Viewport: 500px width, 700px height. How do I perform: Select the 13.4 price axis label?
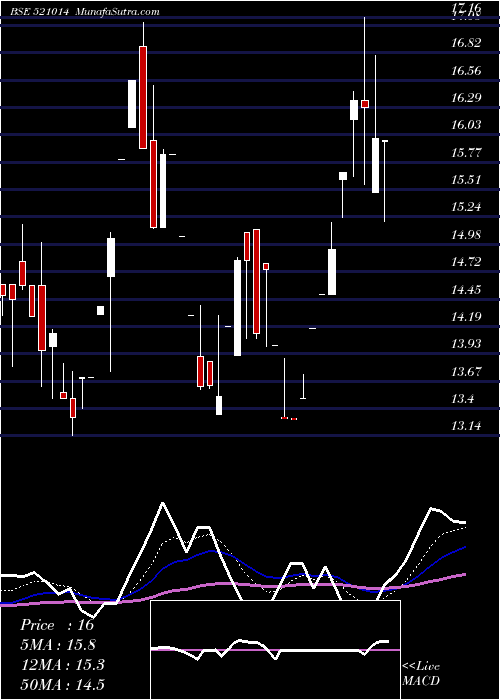coord(462,399)
